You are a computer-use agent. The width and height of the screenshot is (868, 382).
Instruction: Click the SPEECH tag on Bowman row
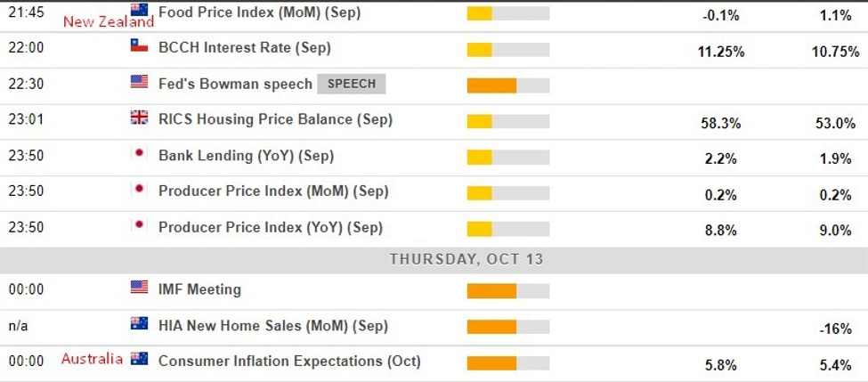(x=352, y=84)
